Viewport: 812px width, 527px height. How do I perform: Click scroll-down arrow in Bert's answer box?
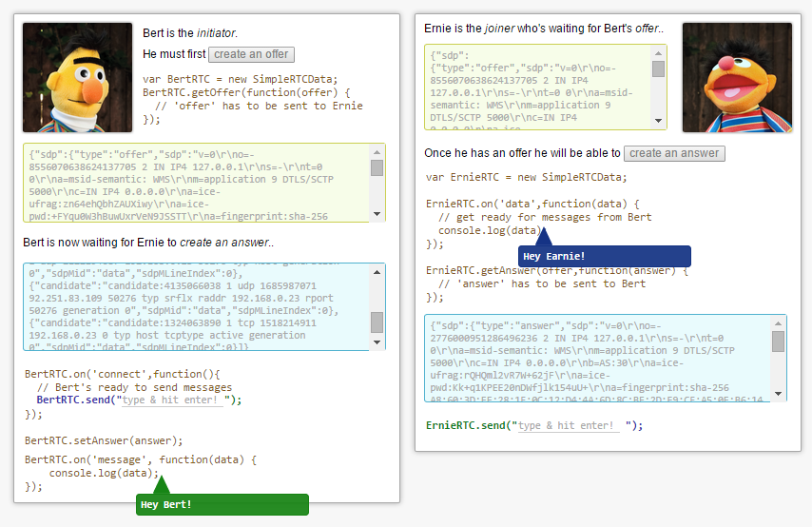(x=377, y=342)
